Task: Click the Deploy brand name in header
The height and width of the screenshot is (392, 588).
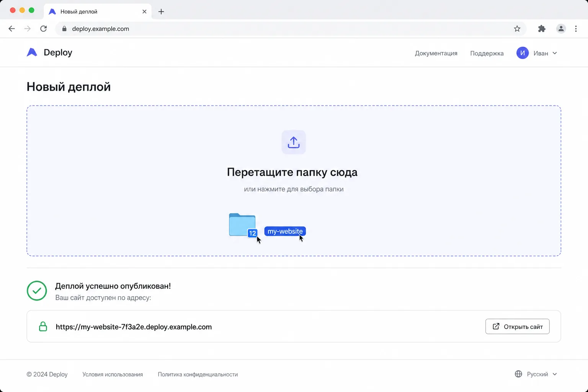Action: (58, 52)
